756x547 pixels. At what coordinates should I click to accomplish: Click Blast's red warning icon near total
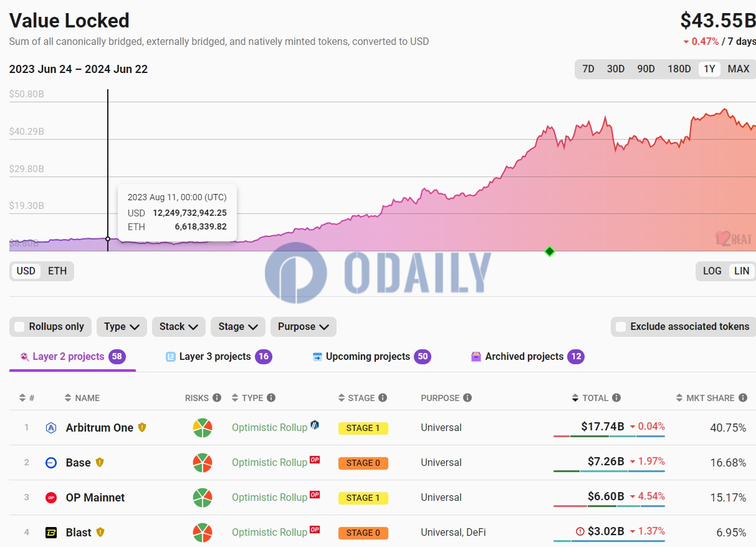point(580,531)
